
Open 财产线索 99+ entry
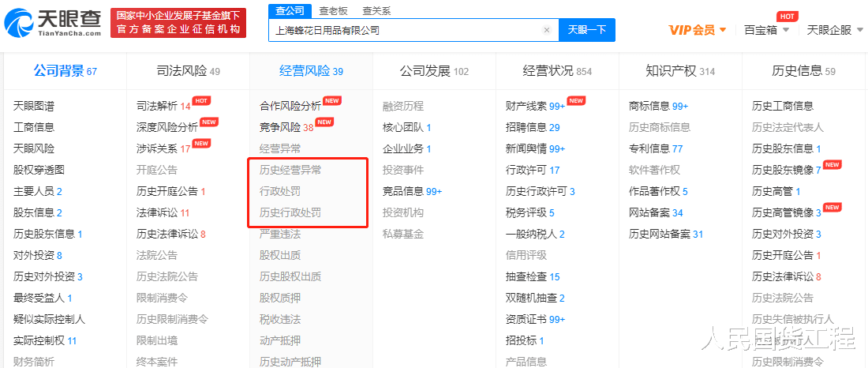tap(535, 106)
